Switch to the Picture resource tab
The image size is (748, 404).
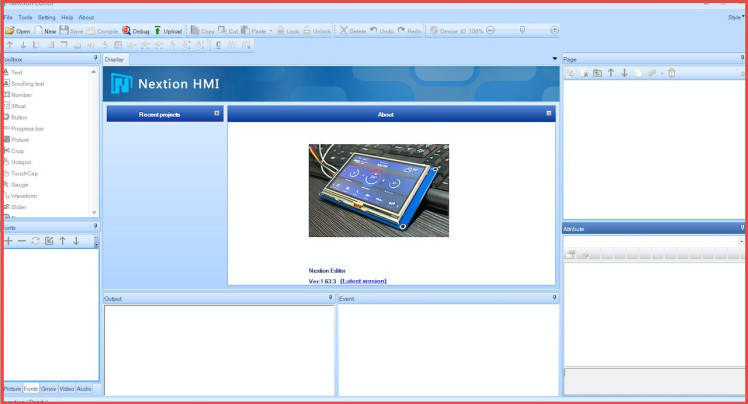(12, 389)
